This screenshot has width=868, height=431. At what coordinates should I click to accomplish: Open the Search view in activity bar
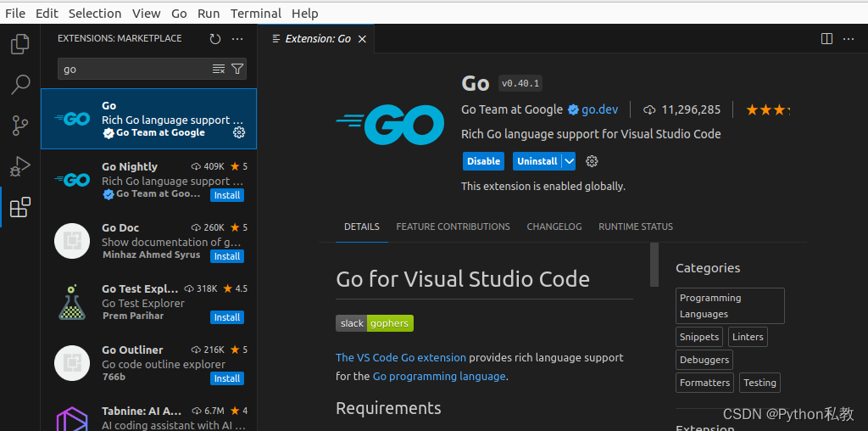click(x=20, y=85)
